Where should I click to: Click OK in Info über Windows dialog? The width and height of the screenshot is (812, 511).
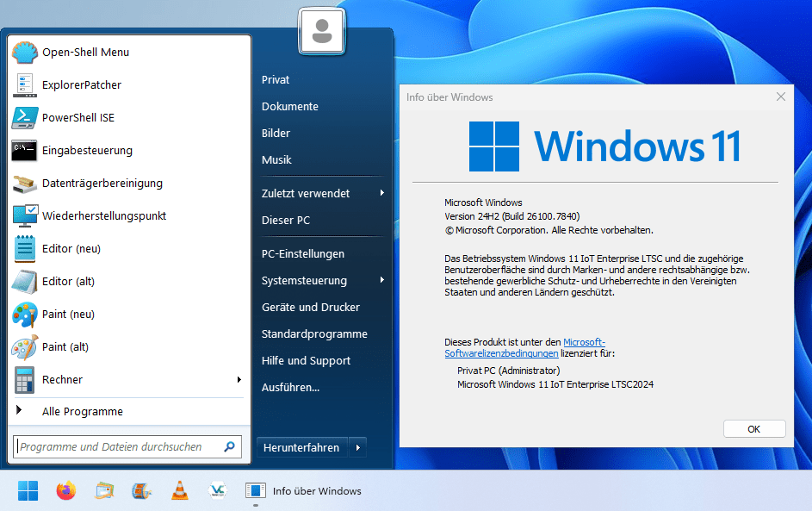754,429
